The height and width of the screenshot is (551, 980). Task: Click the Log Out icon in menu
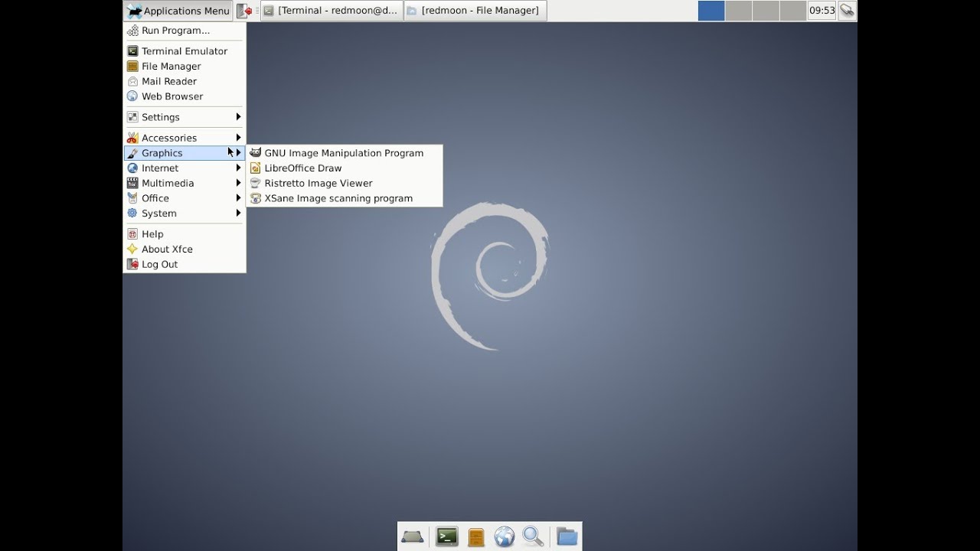pos(132,265)
